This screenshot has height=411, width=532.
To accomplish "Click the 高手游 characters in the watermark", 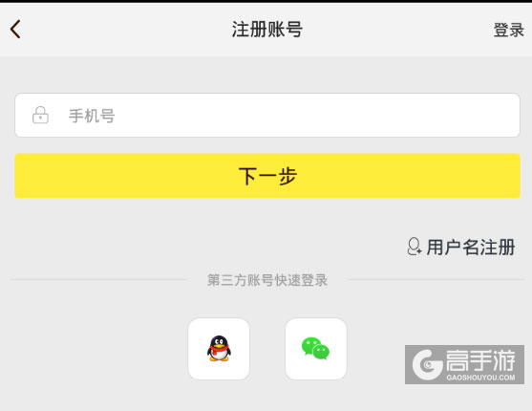I will (x=480, y=360).
